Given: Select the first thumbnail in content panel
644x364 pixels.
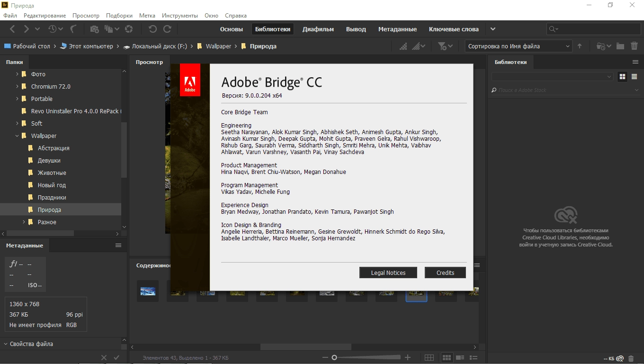Looking at the screenshot, I should (148, 291).
